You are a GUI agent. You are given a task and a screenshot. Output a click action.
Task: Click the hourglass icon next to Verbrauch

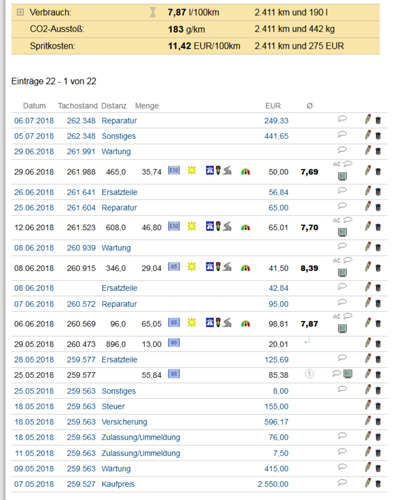153,12
